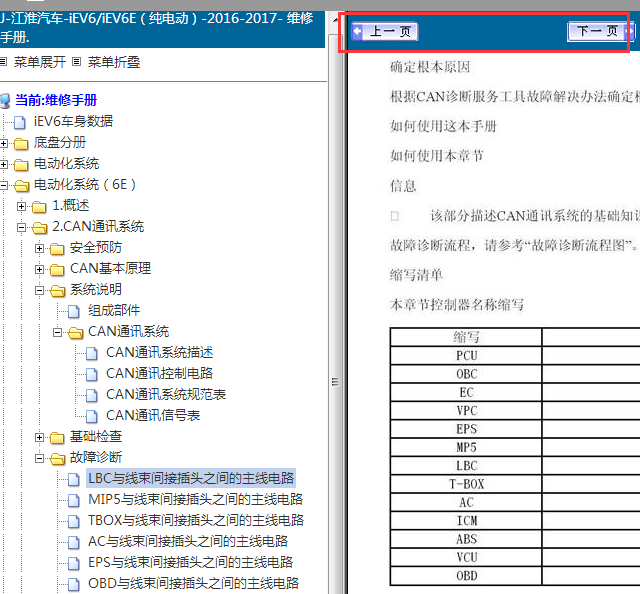Click the page icon beside EPS与线束 entry

pos(73,563)
